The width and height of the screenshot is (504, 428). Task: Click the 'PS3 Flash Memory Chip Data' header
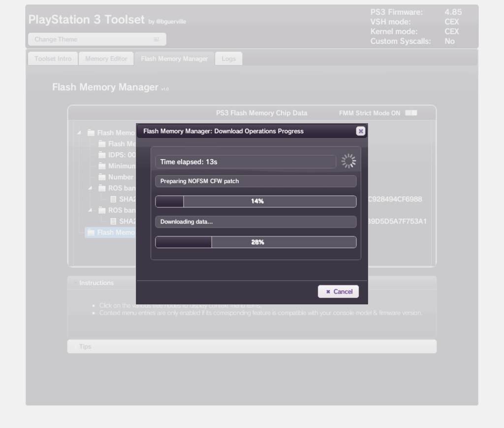coord(262,113)
